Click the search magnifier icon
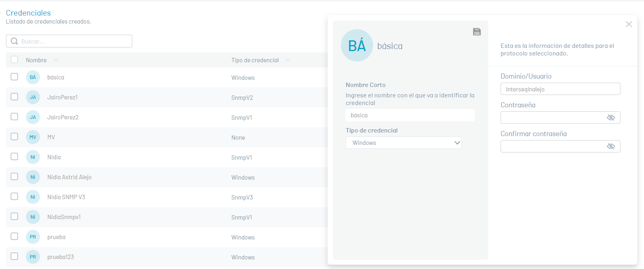 14,41
